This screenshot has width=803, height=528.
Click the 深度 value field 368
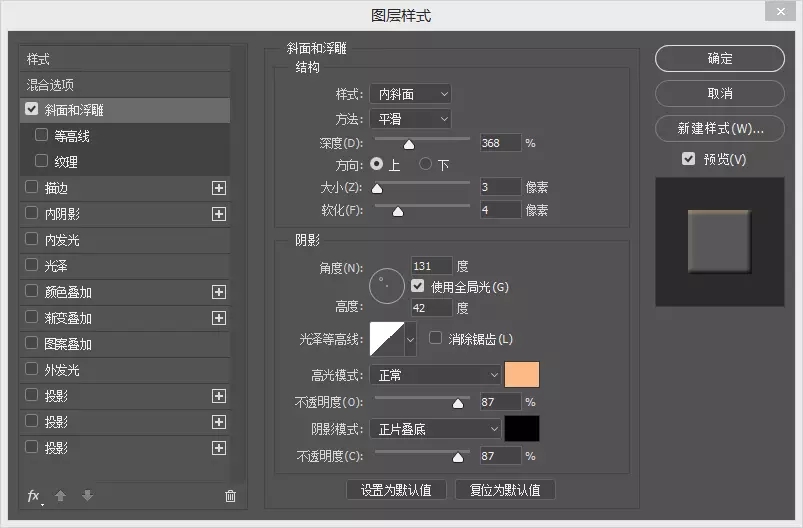500,143
